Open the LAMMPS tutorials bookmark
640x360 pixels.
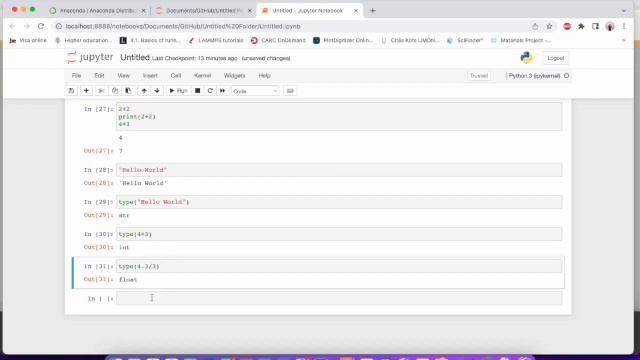(x=216, y=40)
